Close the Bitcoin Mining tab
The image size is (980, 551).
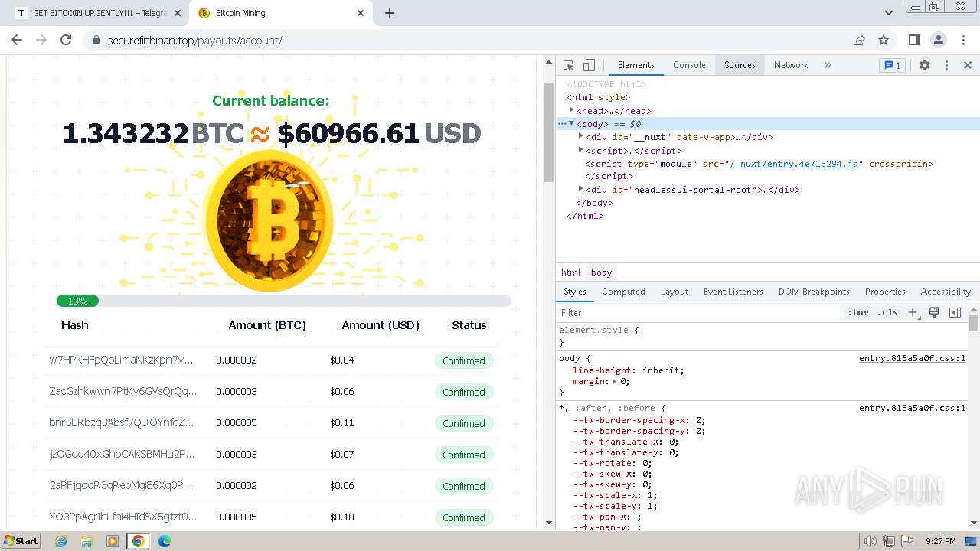(361, 13)
